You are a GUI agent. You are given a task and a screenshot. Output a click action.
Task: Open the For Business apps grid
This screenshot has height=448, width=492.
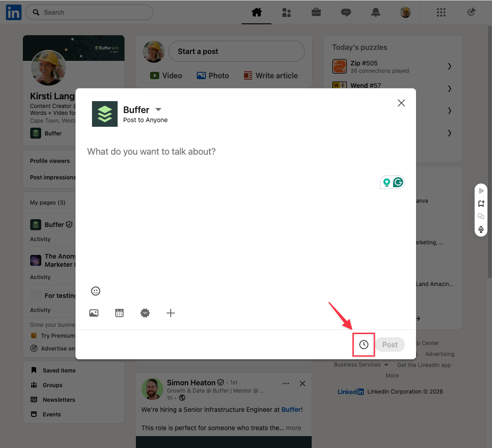[441, 12]
